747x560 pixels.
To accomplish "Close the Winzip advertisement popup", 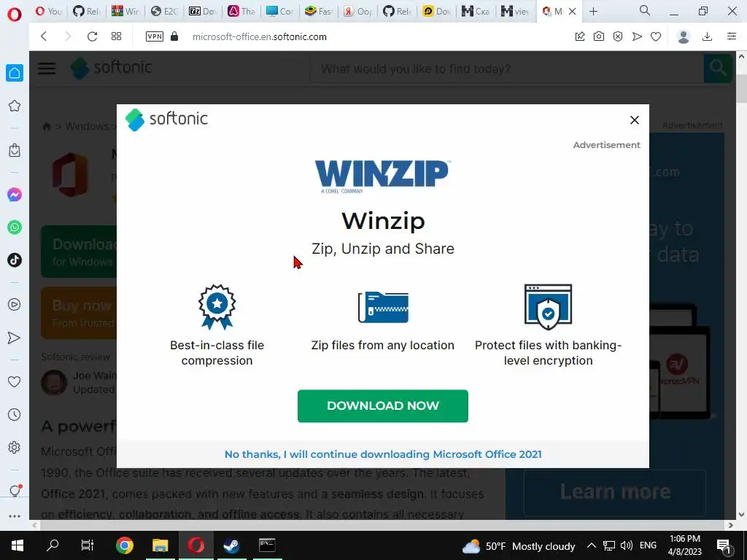I will 635,120.
